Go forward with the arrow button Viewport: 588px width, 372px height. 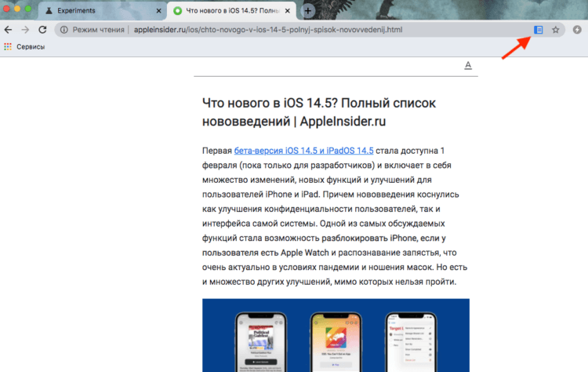[x=25, y=30]
